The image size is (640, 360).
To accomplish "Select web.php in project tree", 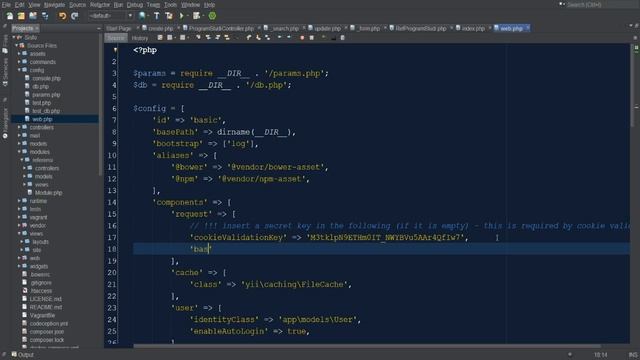I will tap(42, 119).
